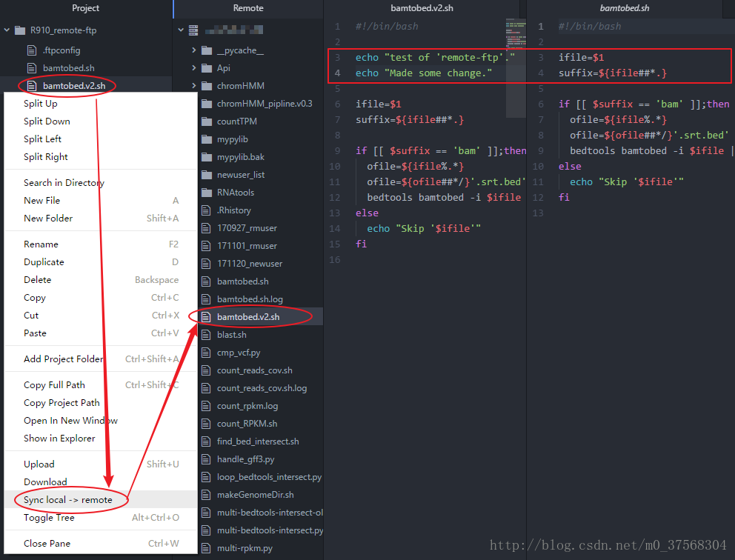Choose Copy Project Path
The image size is (735, 560).
pos(101,402)
